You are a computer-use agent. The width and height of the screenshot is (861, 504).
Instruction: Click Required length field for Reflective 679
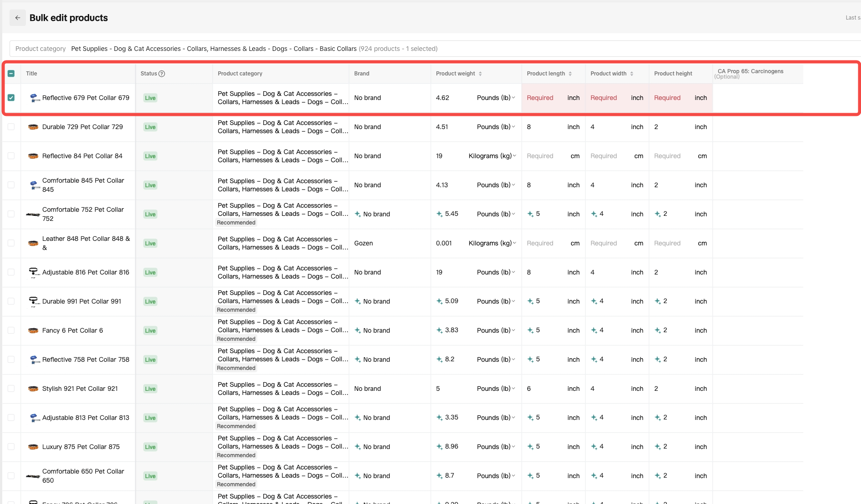pos(540,98)
